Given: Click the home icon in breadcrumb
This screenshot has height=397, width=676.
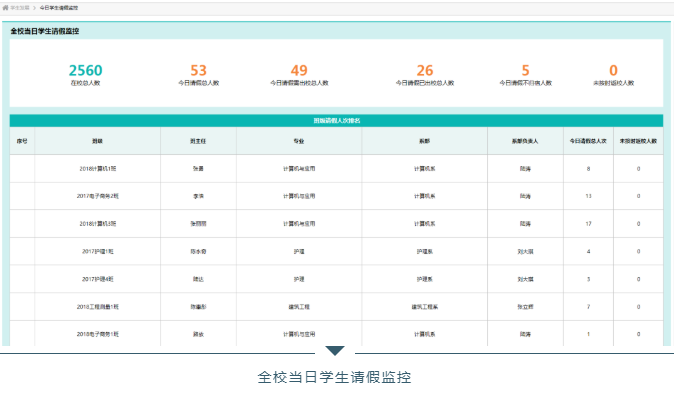Looking at the screenshot, I should (5, 8).
